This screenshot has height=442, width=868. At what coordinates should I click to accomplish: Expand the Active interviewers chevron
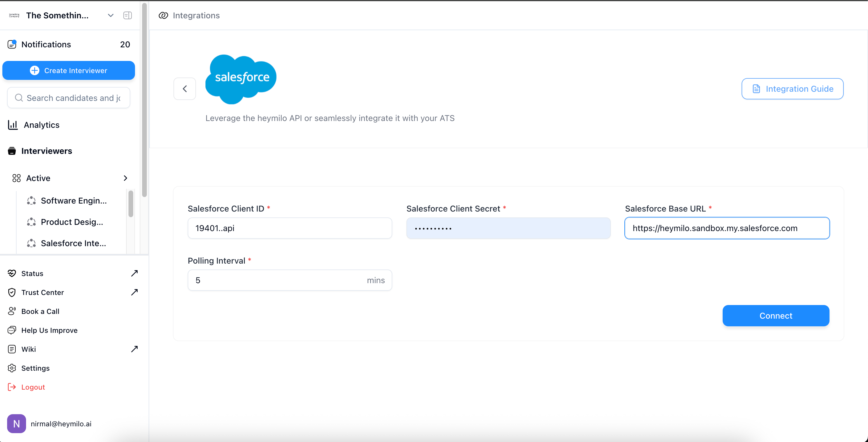[x=125, y=178]
